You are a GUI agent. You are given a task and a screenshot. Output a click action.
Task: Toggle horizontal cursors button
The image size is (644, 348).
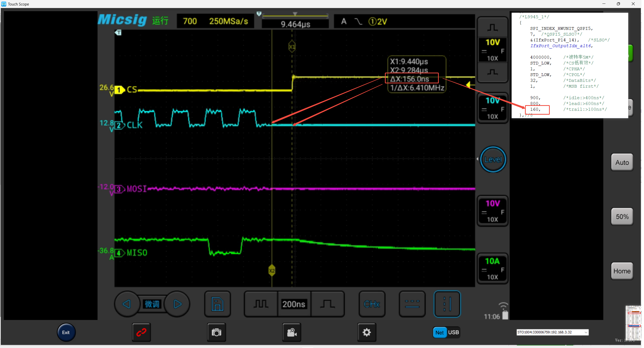point(412,304)
